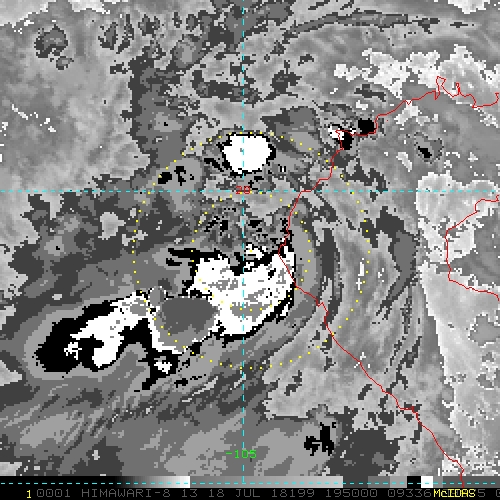Screen dimensions: 500x500
Task: Click the HIMAWARI-8 satellite name text
Action: pos(126,493)
